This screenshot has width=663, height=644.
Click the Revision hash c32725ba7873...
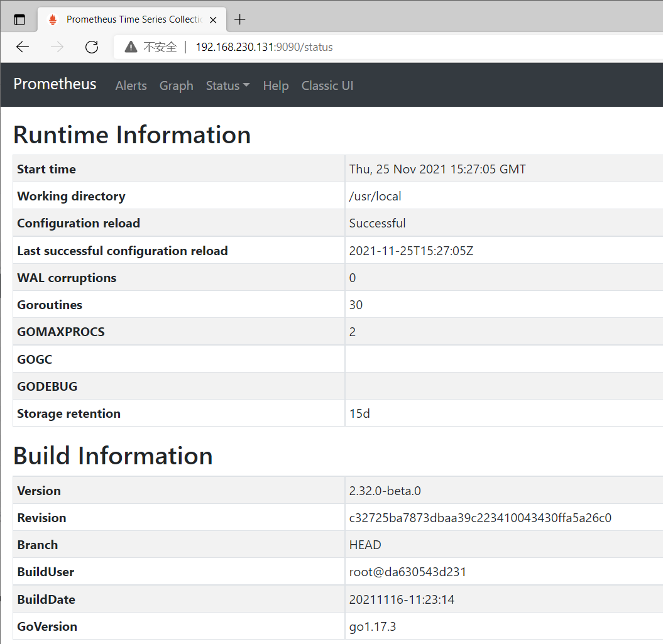click(480, 518)
